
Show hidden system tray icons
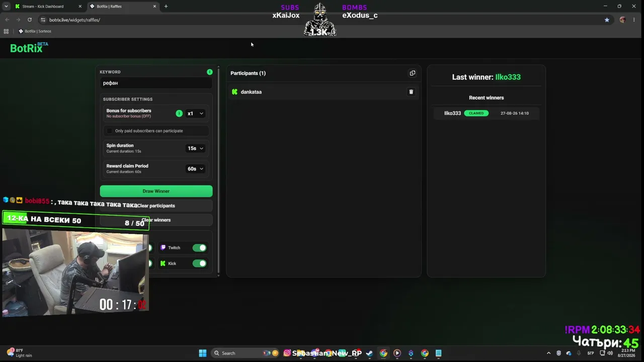(x=548, y=353)
